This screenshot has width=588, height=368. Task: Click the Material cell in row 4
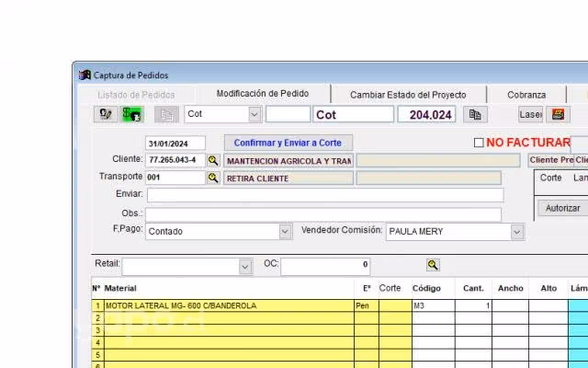pos(228,342)
